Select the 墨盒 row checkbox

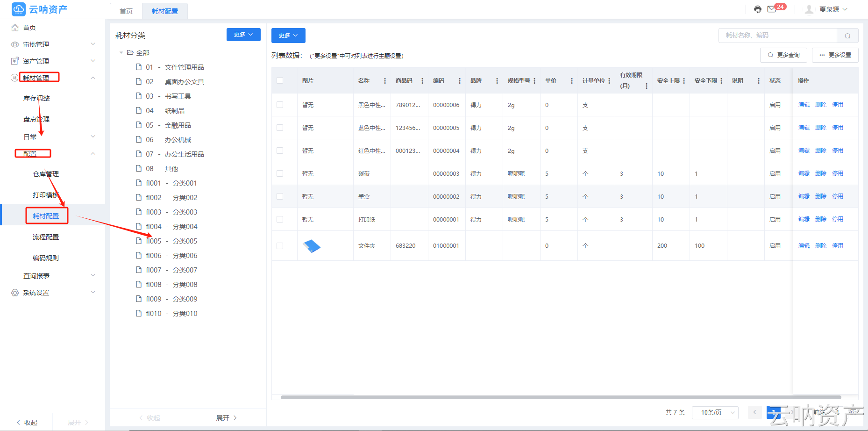pyautogui.click(x=280, y=196)
